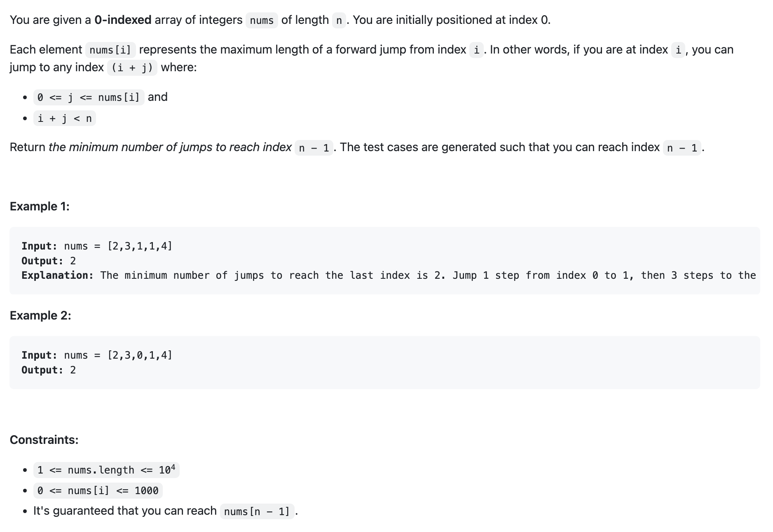This screenshot has height=532, width=773.
Task: Click the '(i + j)' code snippet
Action: [132, 68]
